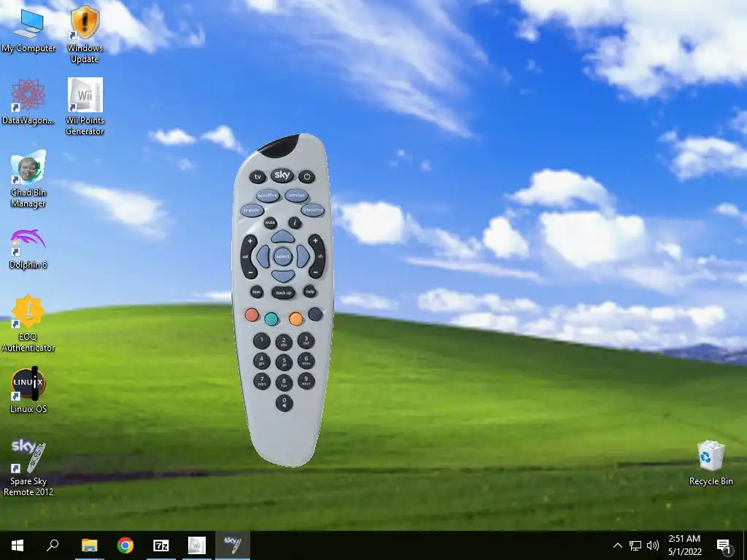Image resolution: width=747 pixels, height=560 pixels.
Task: Hit the select button on the remote
Action: [282, 257]
